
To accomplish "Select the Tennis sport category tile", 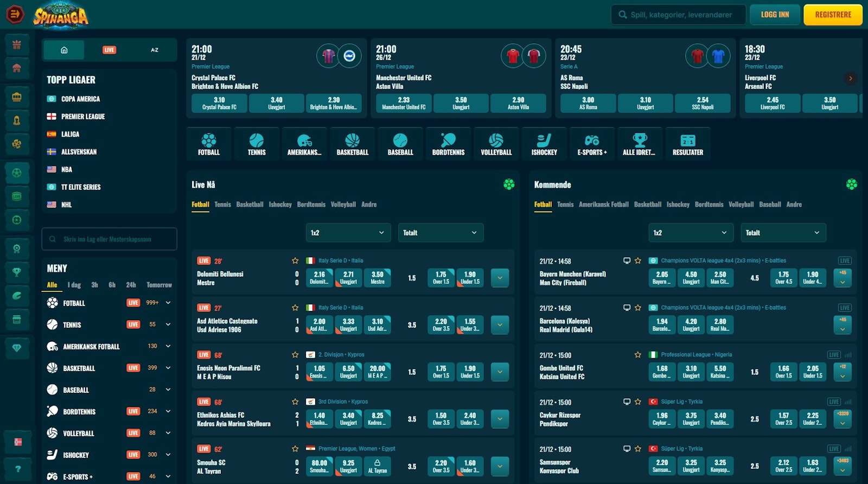I will point(257,144).
